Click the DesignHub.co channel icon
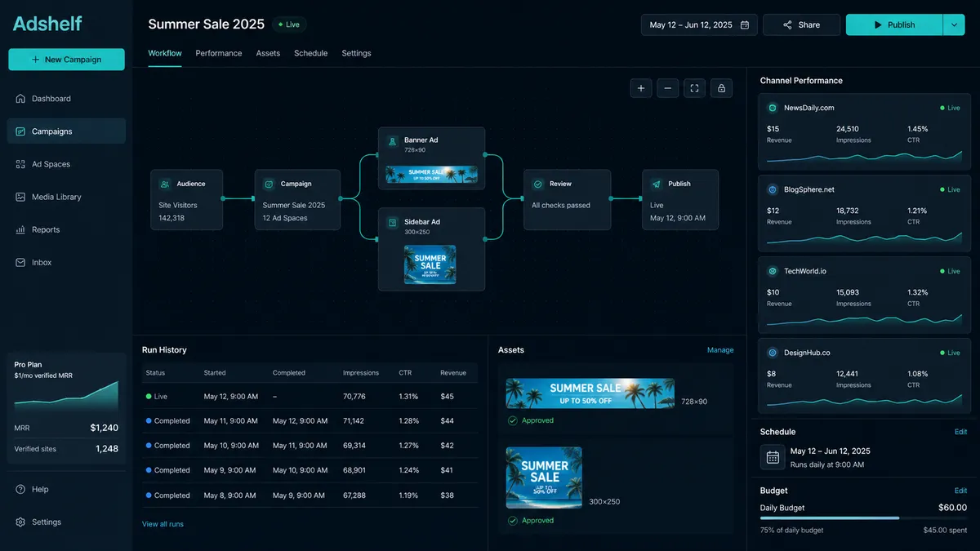This screenshot has height=551, width=980. (773, 353)
